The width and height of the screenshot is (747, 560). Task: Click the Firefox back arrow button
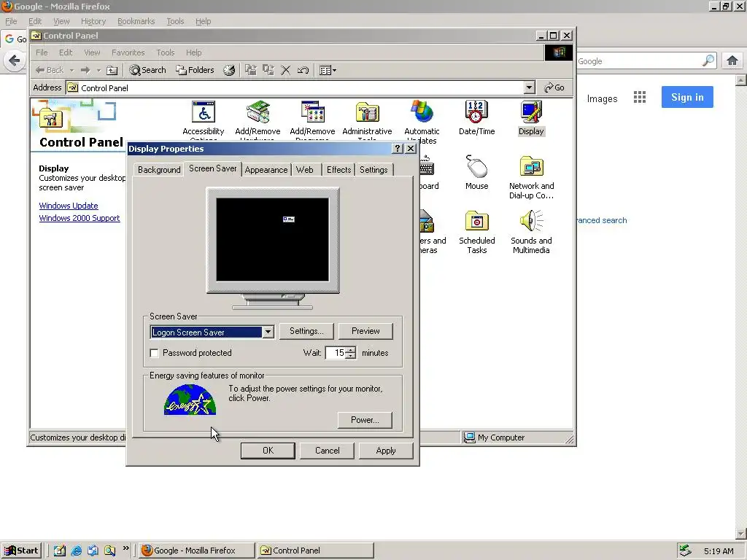click(15, 61)
